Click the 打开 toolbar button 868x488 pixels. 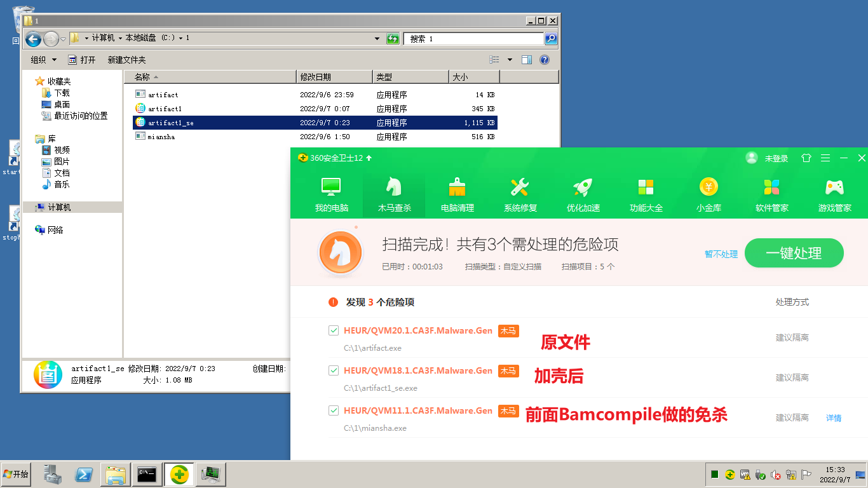coord(82,60)
